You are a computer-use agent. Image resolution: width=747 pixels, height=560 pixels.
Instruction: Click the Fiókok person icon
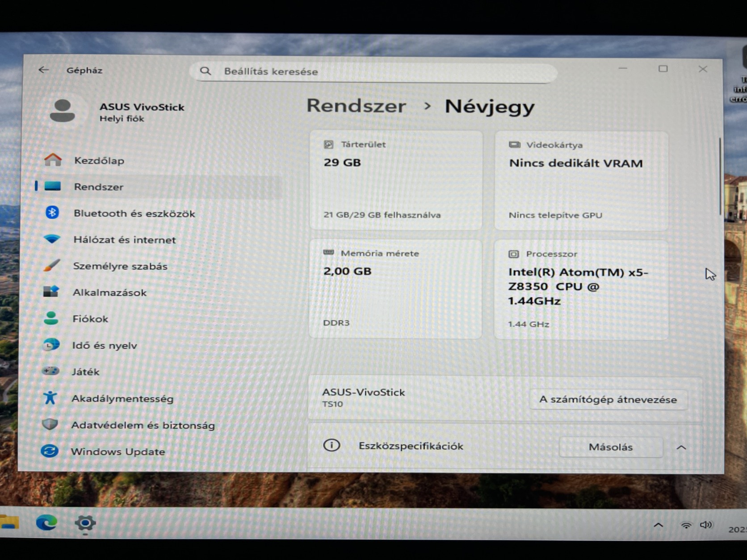coord(51,318)
